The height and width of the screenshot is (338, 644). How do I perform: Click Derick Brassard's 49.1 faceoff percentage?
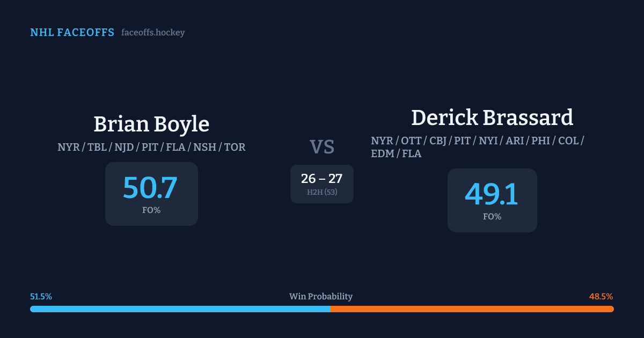point(492,194)
